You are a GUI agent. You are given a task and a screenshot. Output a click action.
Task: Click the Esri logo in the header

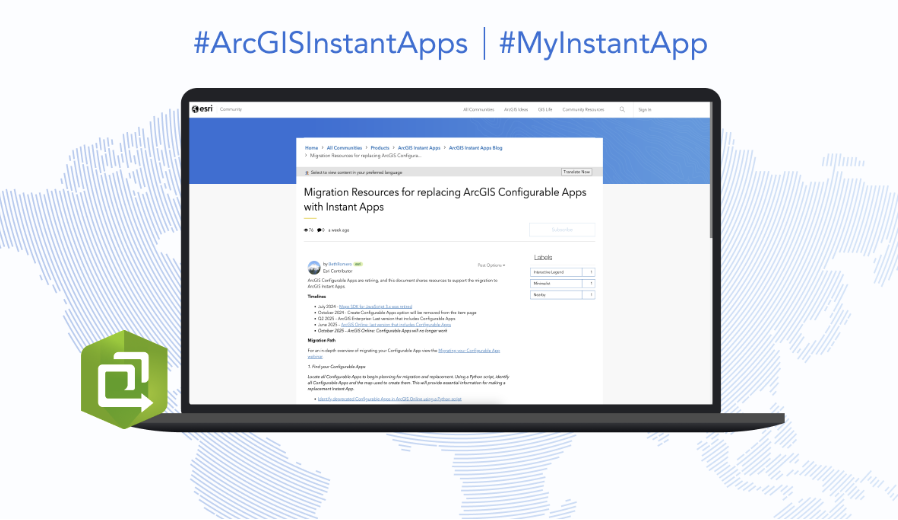click(x=202, y=109)
